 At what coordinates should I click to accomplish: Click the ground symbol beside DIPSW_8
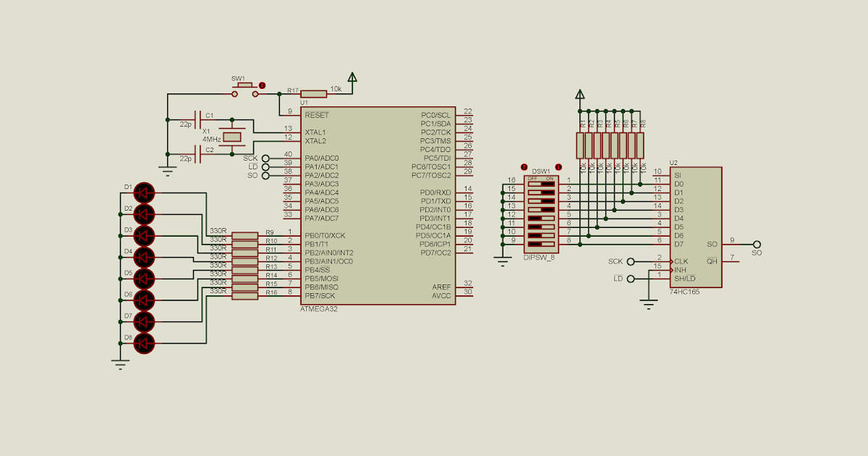pos(503,261)
